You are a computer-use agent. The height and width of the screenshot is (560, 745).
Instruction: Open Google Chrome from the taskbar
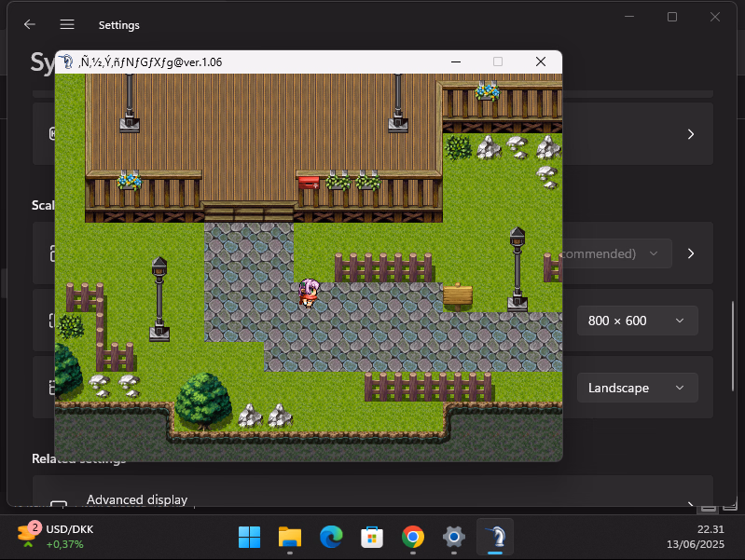click(x=413, y=537)
